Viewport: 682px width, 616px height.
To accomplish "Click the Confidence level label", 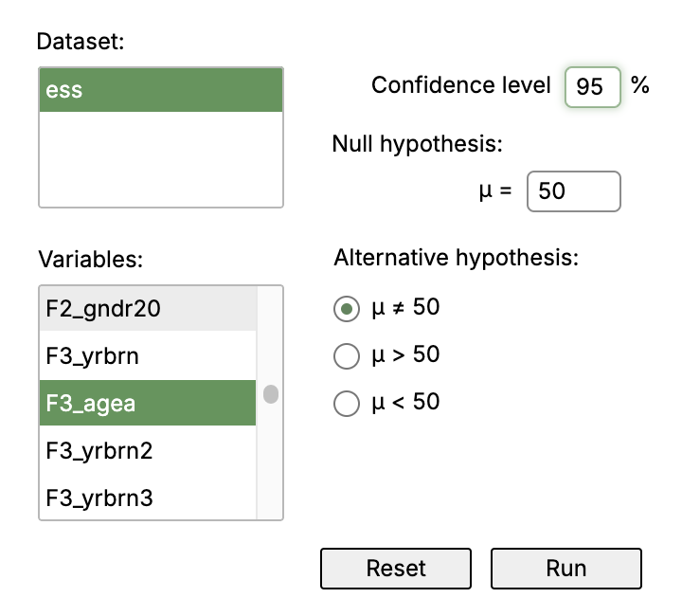I will 461,85.
